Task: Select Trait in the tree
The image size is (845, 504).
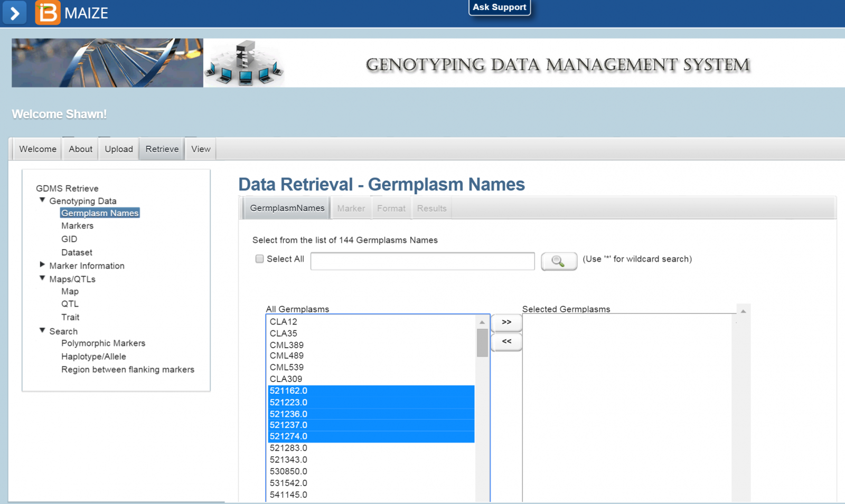Action: [x=70, y=317]
